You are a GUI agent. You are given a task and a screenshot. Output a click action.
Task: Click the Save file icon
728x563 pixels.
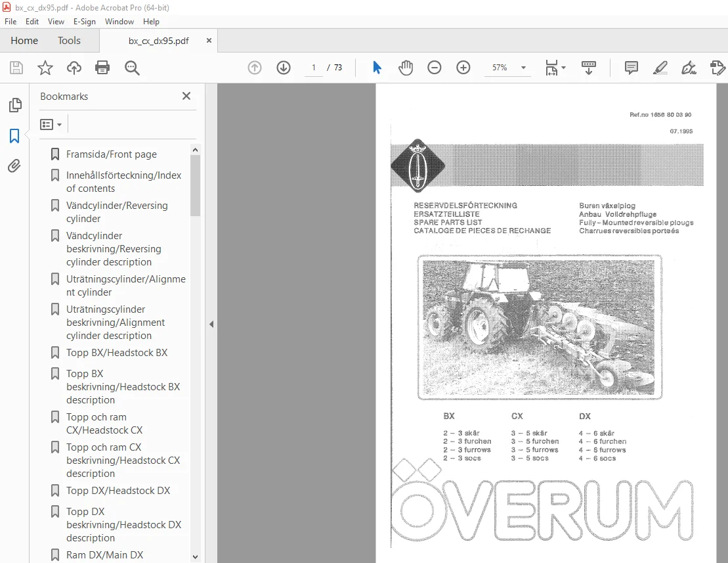[x=16, y=68]
